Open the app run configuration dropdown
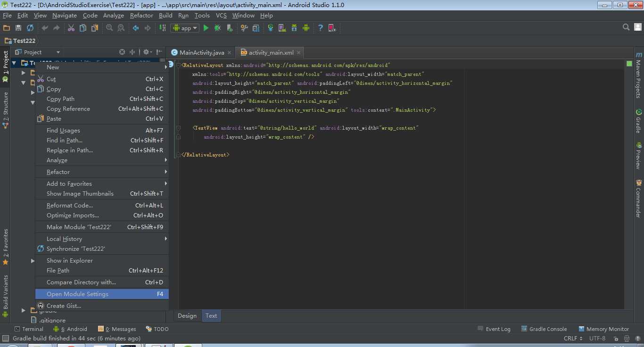 point(184,28)
